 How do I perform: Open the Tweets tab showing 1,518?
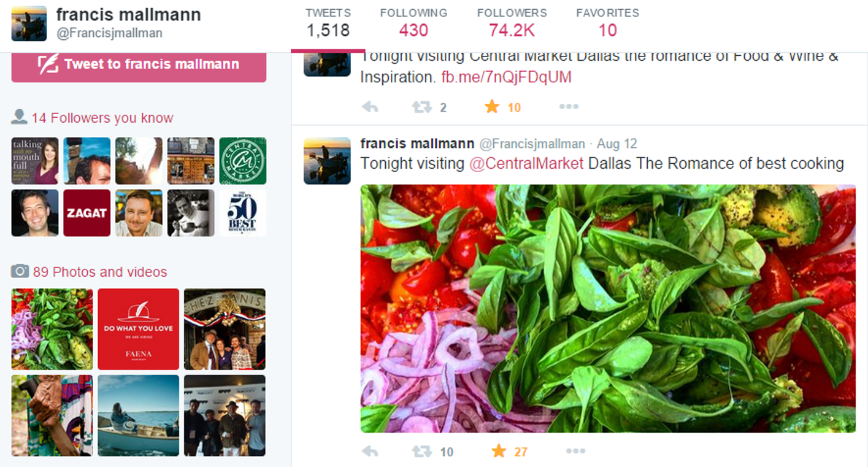click(x=328, y=23)
